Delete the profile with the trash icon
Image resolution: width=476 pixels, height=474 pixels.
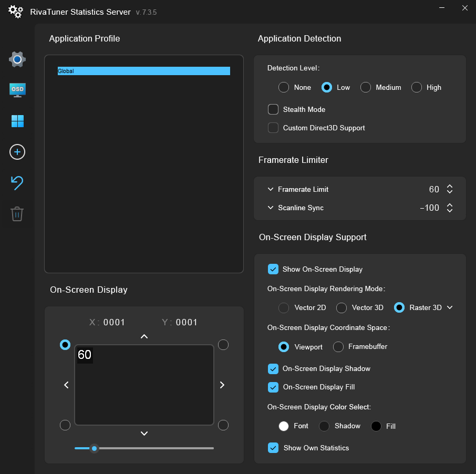(x=17, y=214)
